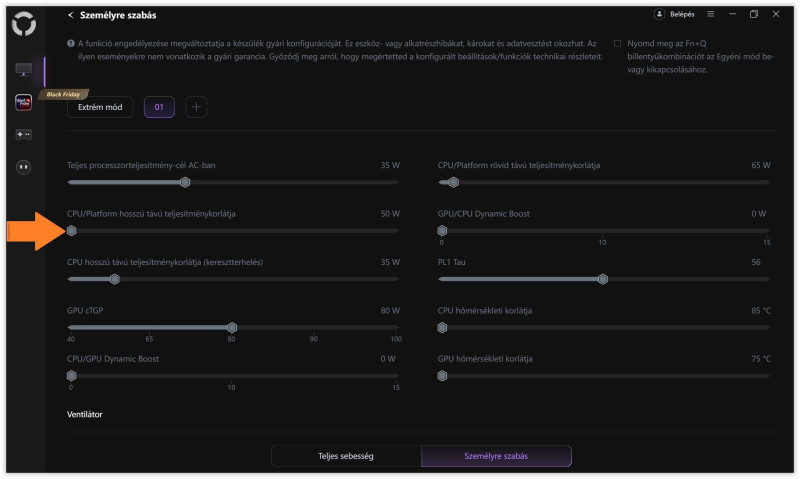This screenshot has width=800, height=479.
Task: Select the Extrém mód preset
Action: point(100,106)
